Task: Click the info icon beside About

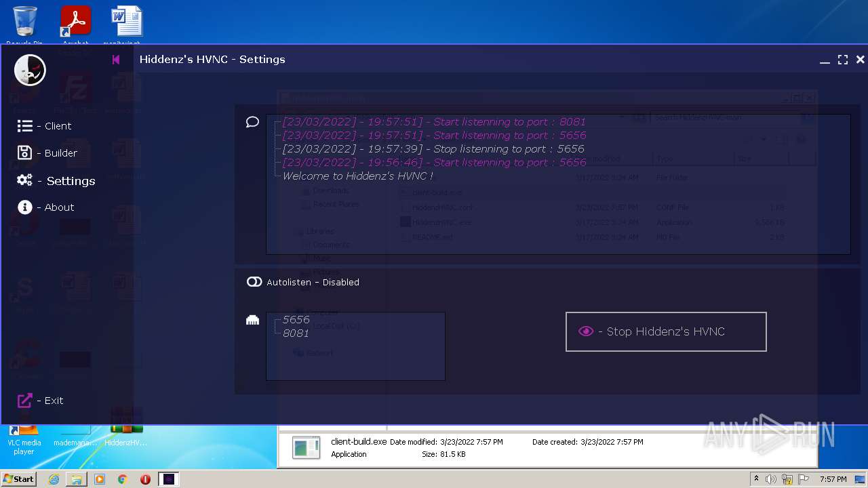Action: point(25,207)
